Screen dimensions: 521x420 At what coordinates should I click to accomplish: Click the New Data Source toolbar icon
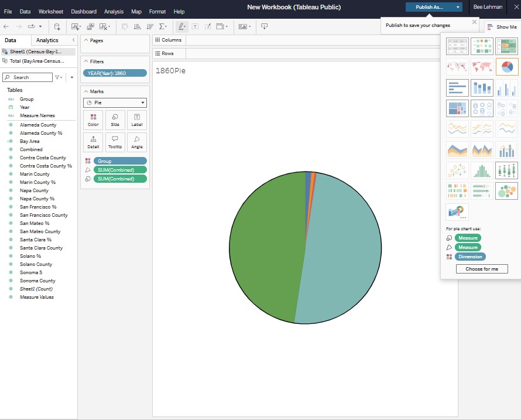pos(57,26)
